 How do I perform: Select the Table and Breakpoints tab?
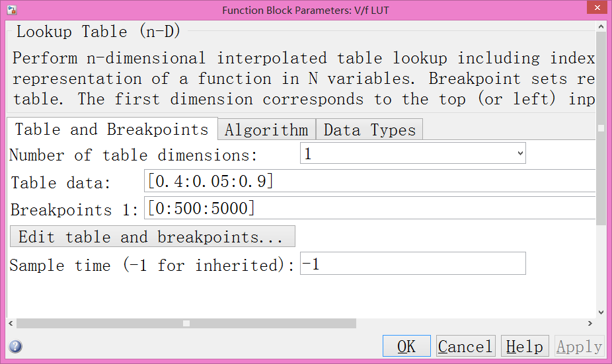click(x=112, y=129)
